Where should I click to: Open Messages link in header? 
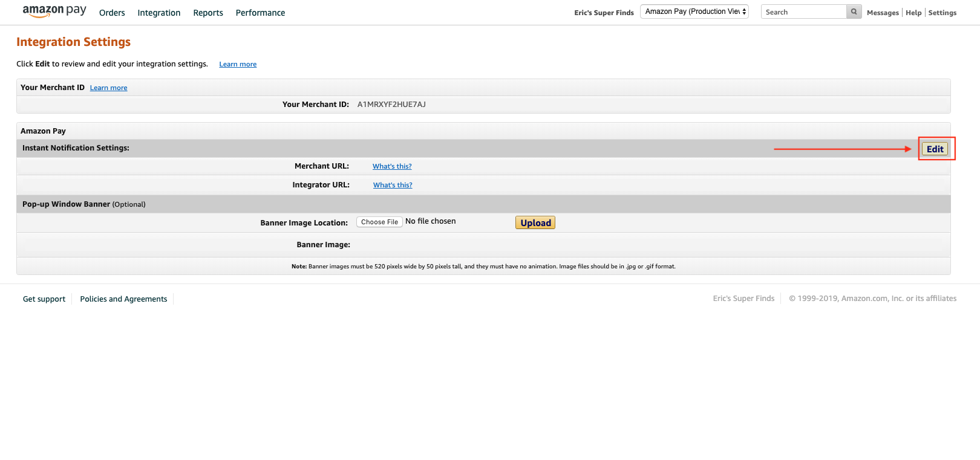[x=883, y=13]
